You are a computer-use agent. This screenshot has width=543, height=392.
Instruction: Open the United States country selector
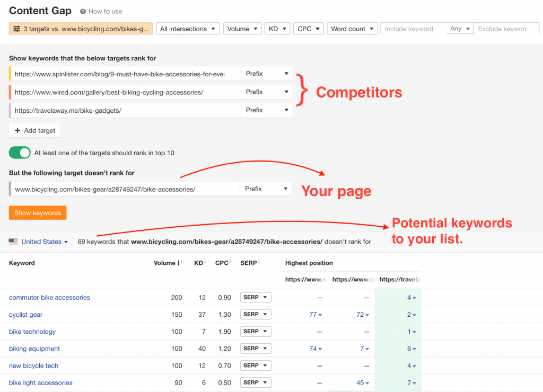45,242
